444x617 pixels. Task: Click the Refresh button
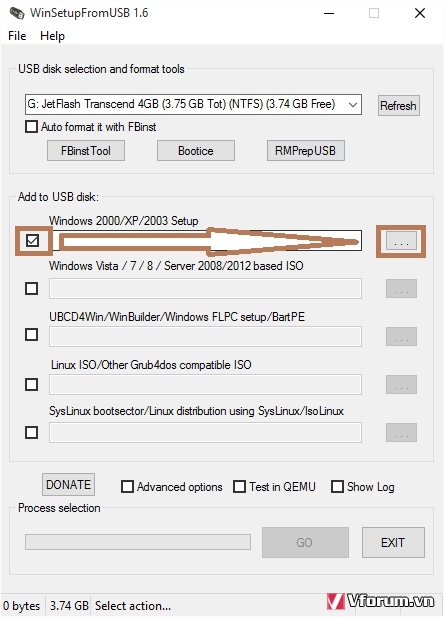click(x=399, y=105)
